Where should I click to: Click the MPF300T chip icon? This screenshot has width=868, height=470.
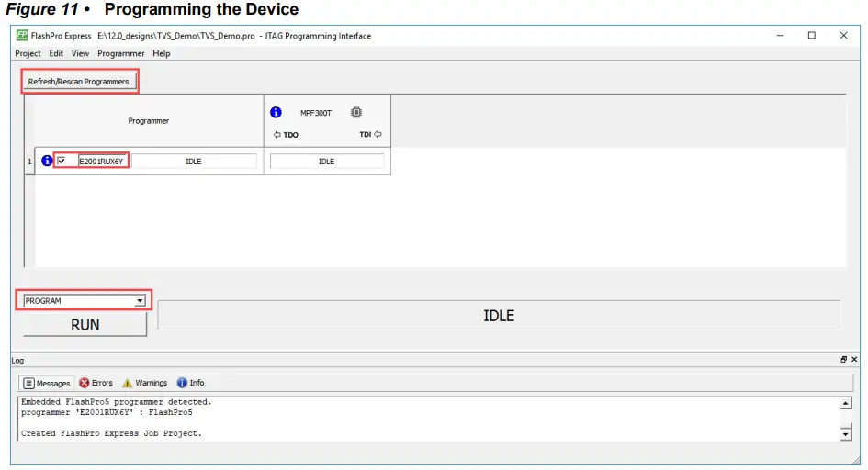(x=356, y=112)
